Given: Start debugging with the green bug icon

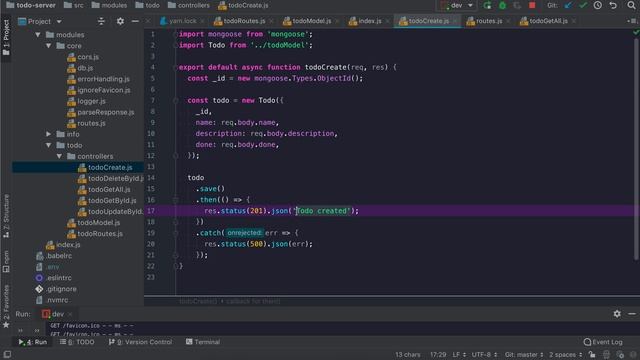Looking at the screenshot, I should click(x=502, y=5).
